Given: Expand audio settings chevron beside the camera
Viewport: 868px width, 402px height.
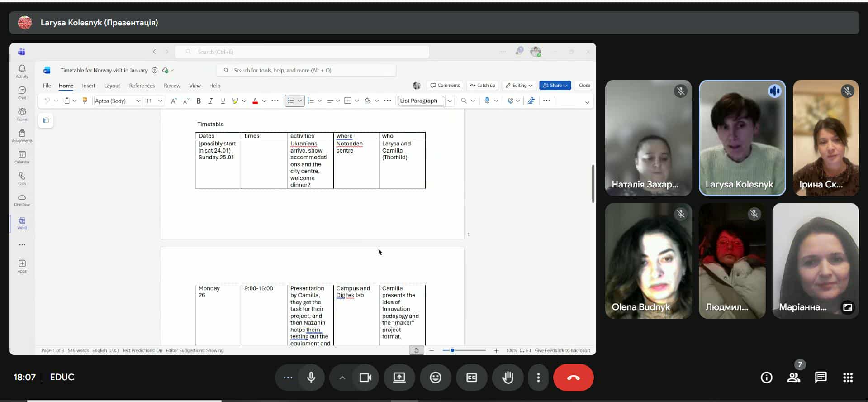Looking at the screenshot, I should click(x=342, y=378).
